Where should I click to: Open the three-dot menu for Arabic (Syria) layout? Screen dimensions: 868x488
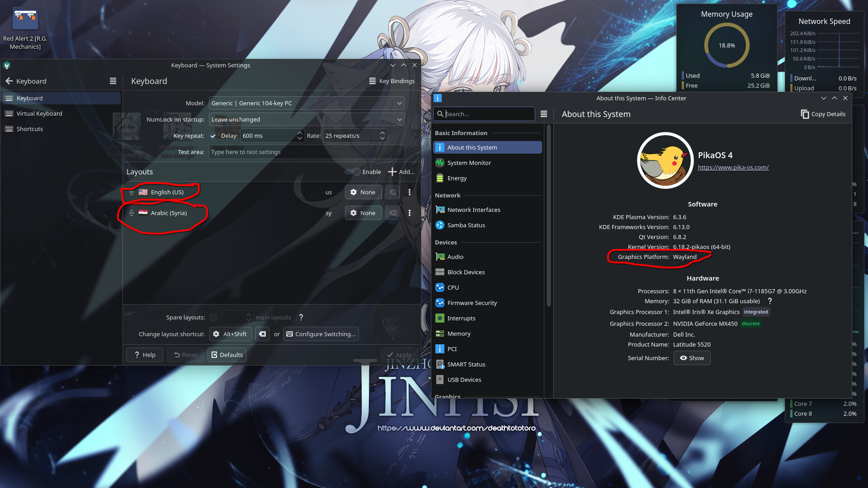(410, 213)
